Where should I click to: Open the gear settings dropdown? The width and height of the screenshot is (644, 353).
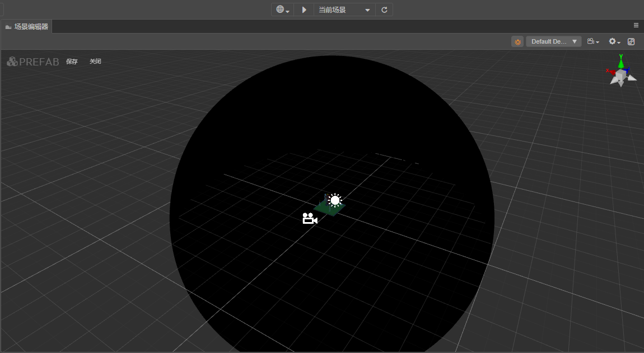pos(614,41)
